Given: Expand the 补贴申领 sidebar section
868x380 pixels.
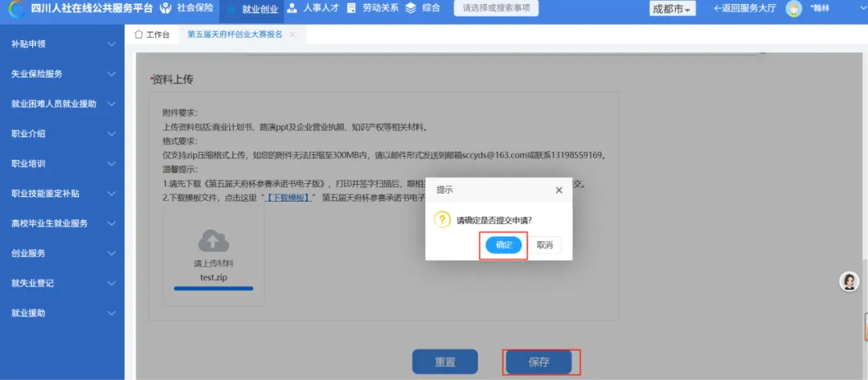Looking at the screenshot, I should click(x=111, y=43).
